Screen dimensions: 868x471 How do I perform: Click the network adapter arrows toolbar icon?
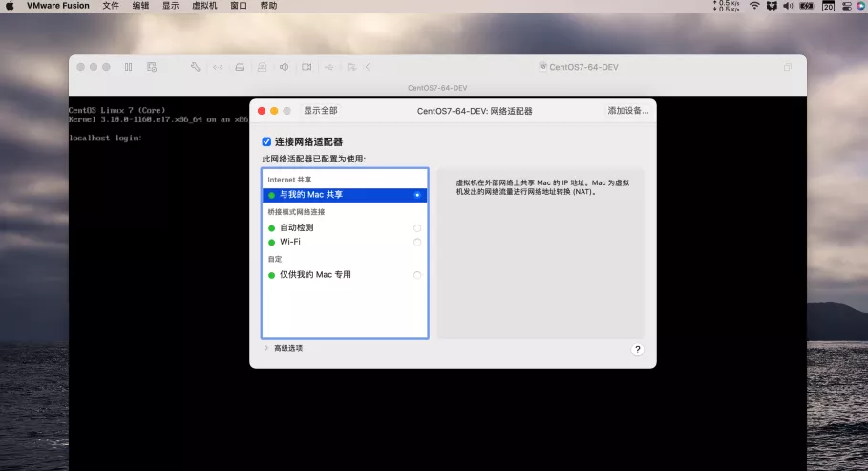coord(218,67)
